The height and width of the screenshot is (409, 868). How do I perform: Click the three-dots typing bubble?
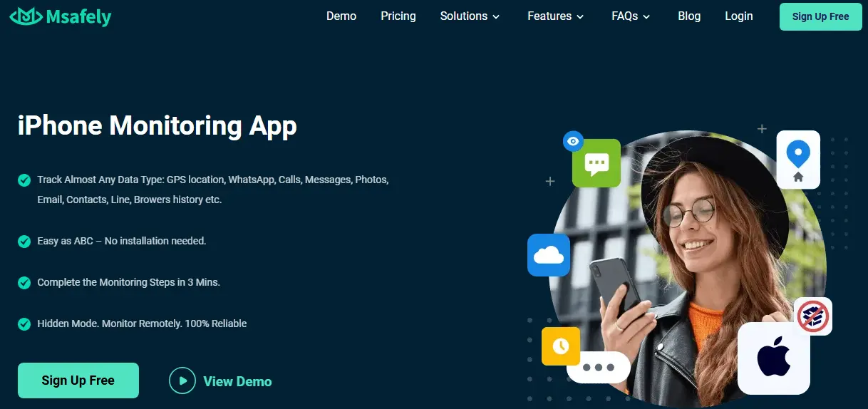click(x=599, y=368)
